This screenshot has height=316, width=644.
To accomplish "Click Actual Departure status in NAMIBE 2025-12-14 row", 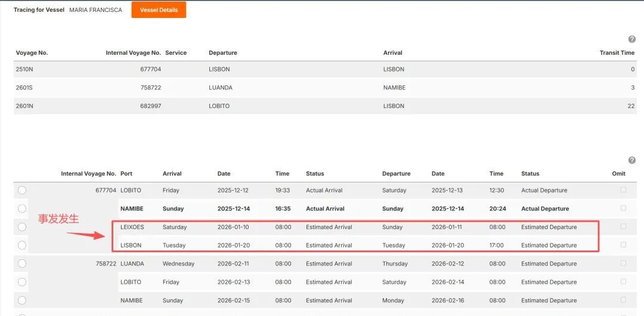I will [545, 209].
